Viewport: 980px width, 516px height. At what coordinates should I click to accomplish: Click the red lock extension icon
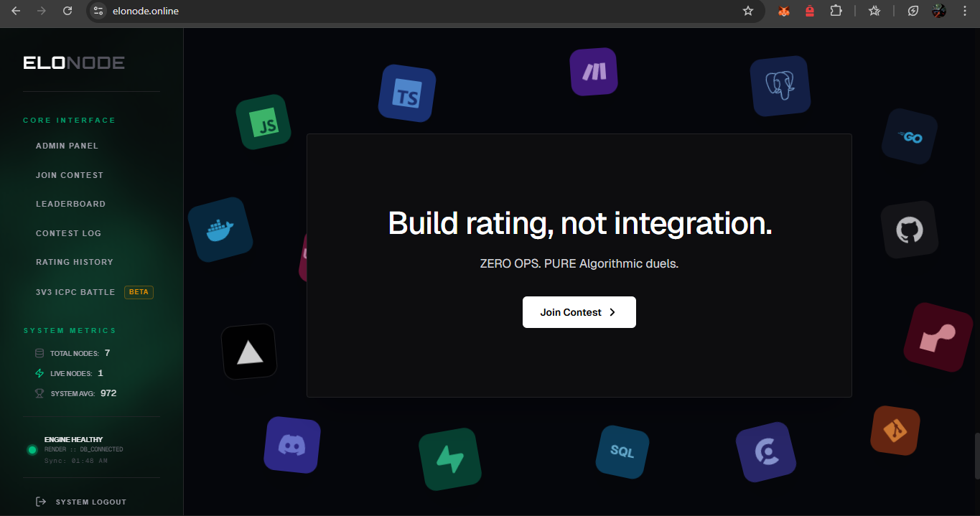click(x=810, y=11)
